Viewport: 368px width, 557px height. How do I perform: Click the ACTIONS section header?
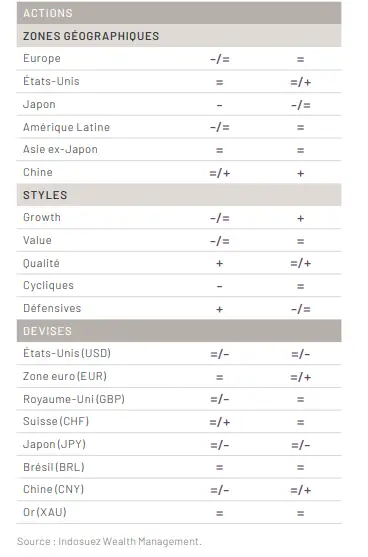179,13
